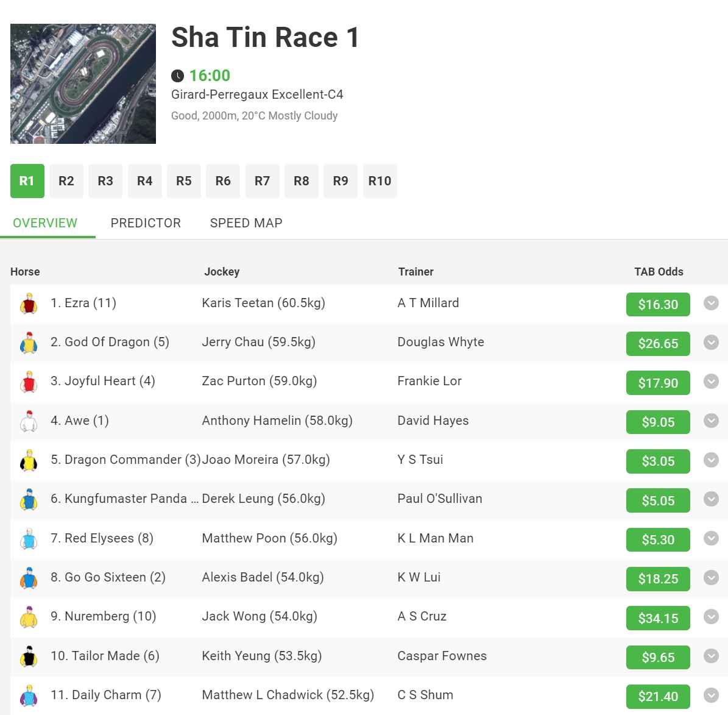Screen dimensions: 728x715
Task: Open the dropdown arrow on Joyful Heart's row
Action: [x=711, y=382]
